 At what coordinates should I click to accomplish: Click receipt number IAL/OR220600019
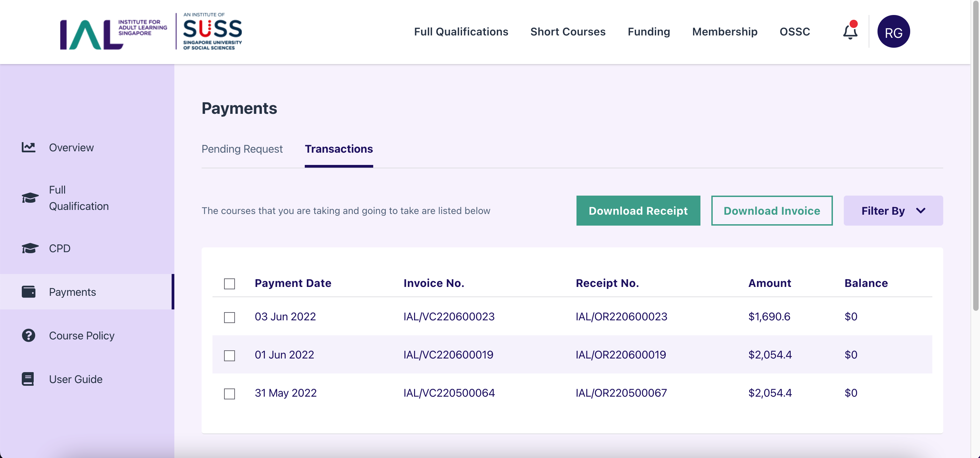[x=621, y=355]
